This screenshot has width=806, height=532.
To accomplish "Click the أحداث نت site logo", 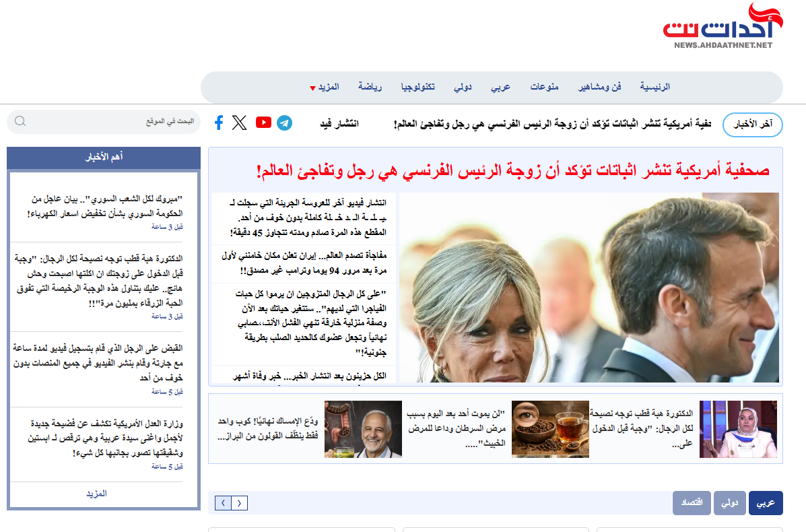I will [723, 26].
